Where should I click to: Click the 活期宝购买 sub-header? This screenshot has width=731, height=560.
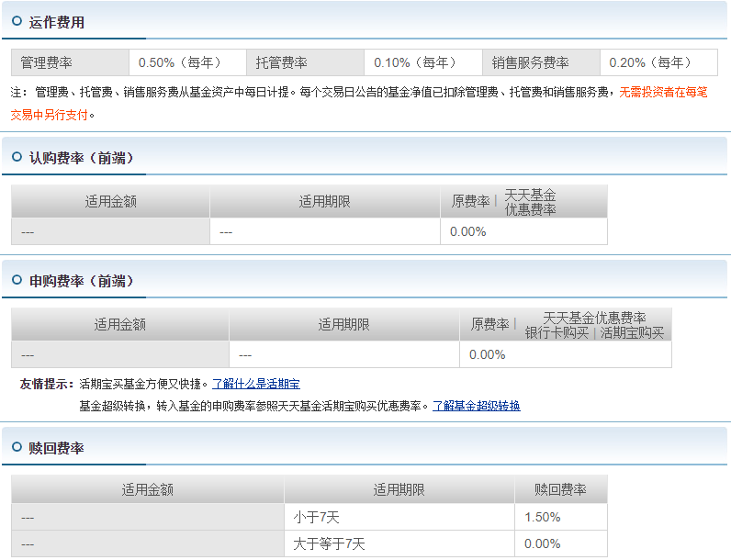pyautogui.click(x=632, y=332)
